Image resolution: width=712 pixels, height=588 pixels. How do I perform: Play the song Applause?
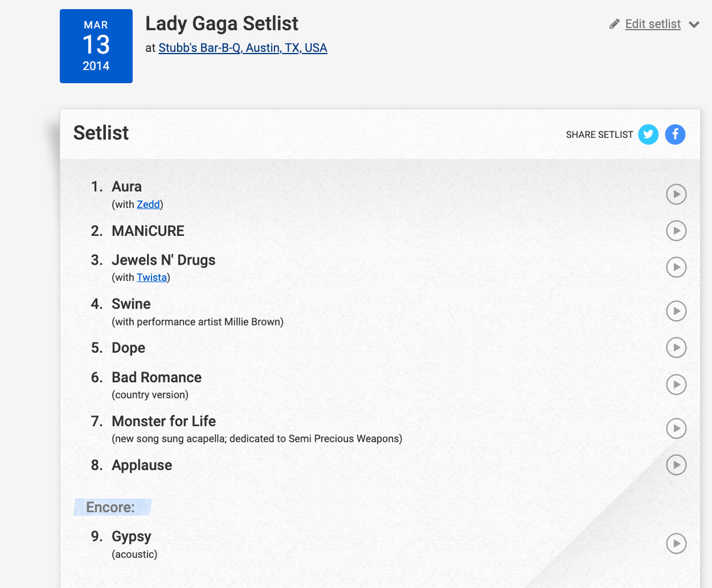(x=676, y=465)
